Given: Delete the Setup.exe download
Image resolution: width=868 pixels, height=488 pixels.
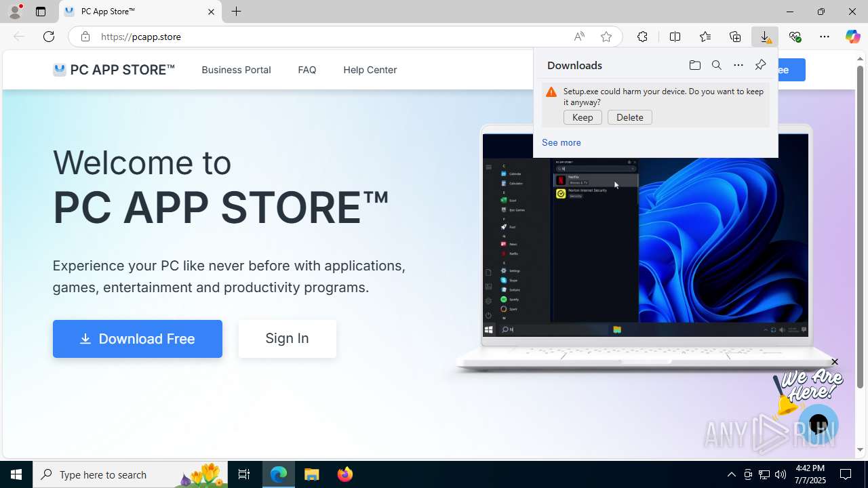Looking at the screenshot, I should 630,117.
